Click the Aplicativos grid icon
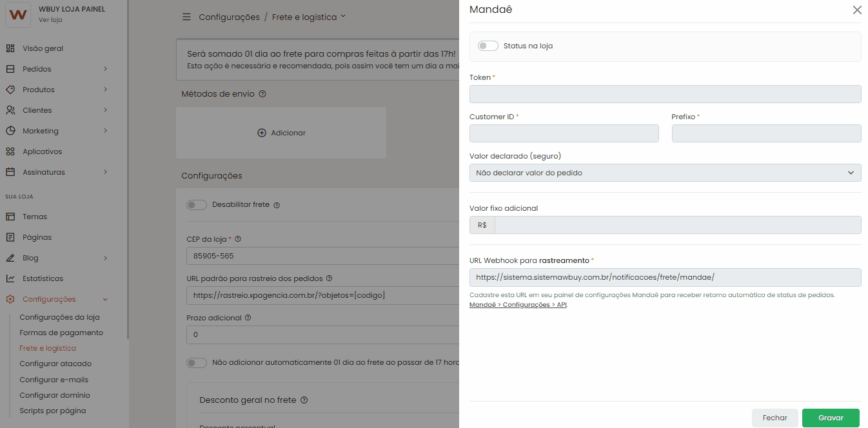Screen dimensions: 868x428 point(10,151)
